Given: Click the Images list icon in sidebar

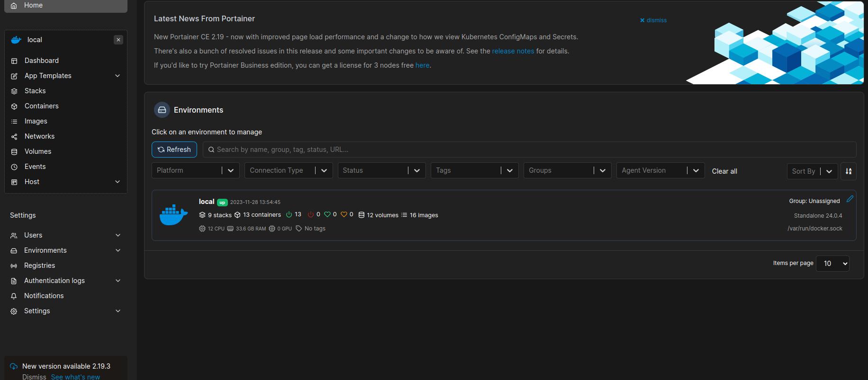Looking at the screenshot, I should [14, 122].
